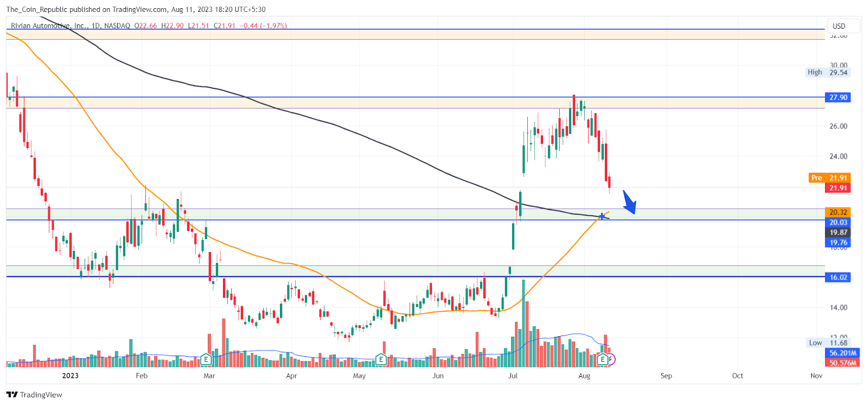868x405 pixels.
Task: Click the O22.66 open value
Action: 146,25
